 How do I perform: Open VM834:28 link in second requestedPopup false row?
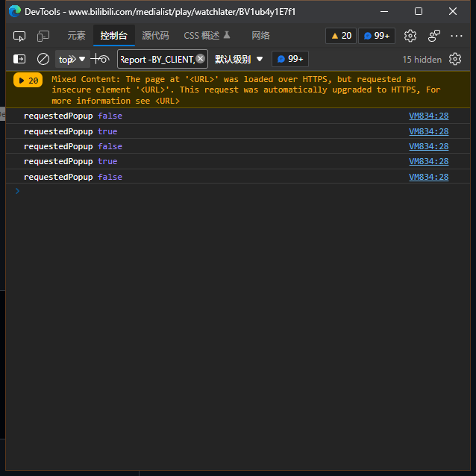(429, 146)
